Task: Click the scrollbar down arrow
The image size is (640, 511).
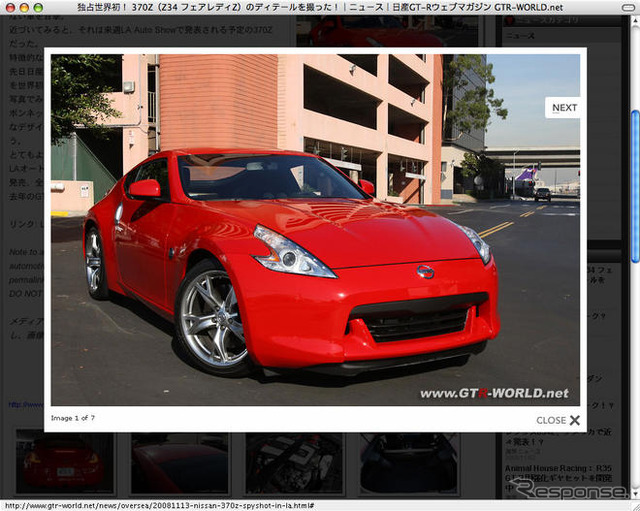Action: click(635, 493)
